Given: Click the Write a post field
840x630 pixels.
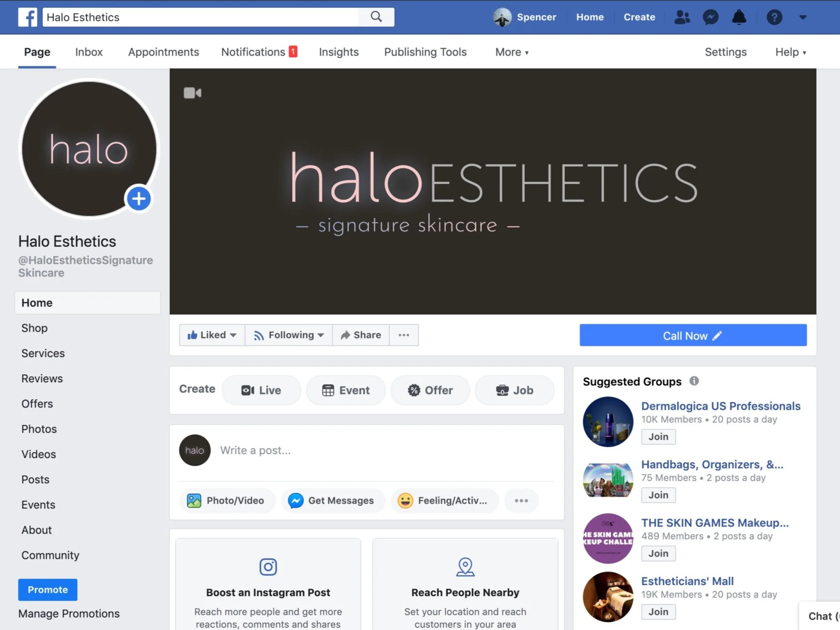Looking at the screenshot, I should pyautogui.click(x=386, y=450).
